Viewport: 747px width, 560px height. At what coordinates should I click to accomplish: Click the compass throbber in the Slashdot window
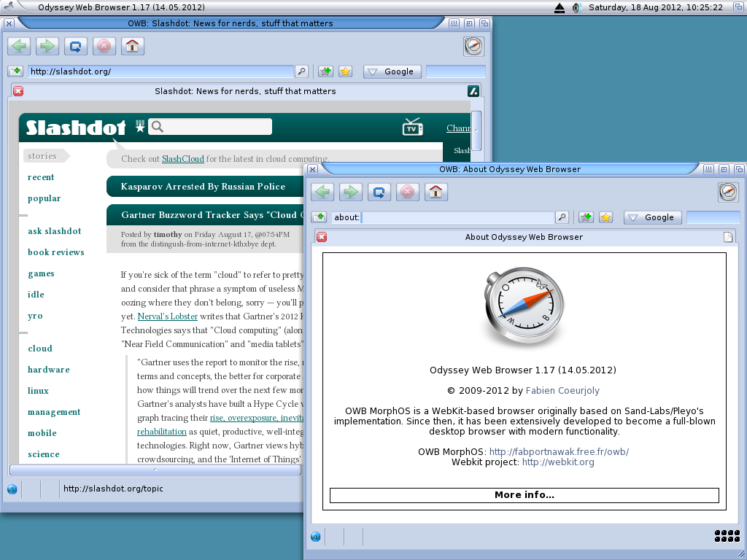(473, 46)
